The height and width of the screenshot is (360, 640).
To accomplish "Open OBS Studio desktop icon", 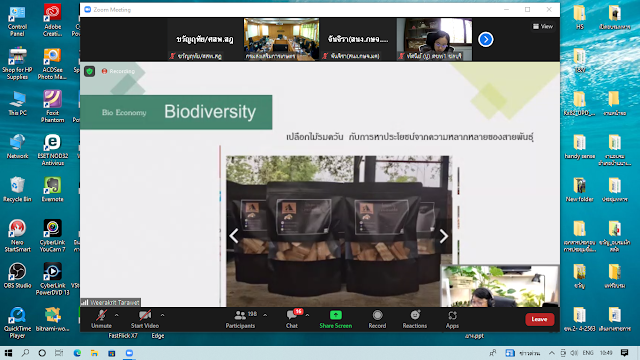I will pyautogui.click(x=17, y=276).
